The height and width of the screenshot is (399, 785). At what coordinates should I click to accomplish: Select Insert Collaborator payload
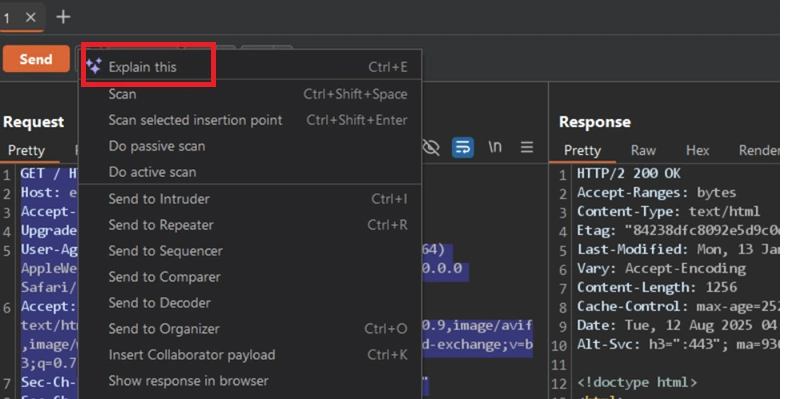pos(250,355)
